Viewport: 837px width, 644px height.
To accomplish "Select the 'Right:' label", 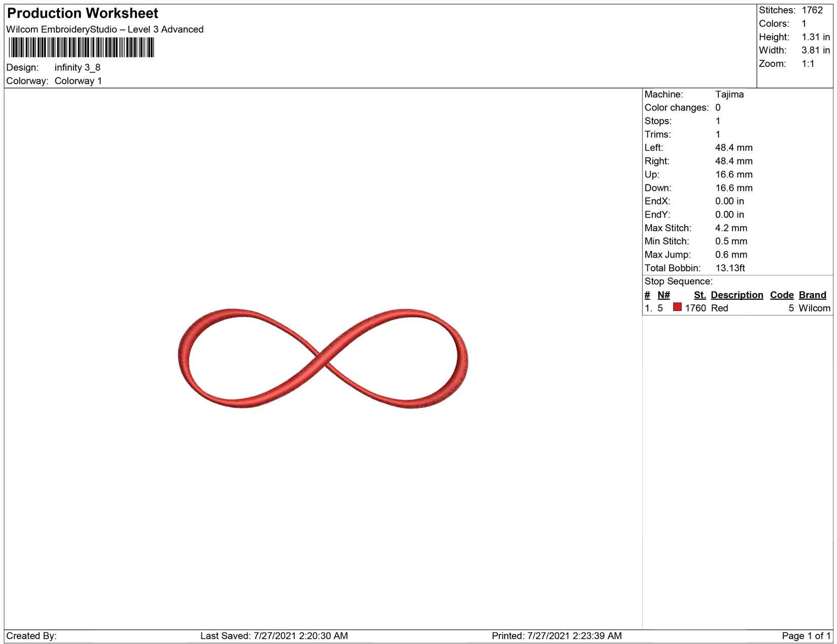I will [x=657, y=161].
